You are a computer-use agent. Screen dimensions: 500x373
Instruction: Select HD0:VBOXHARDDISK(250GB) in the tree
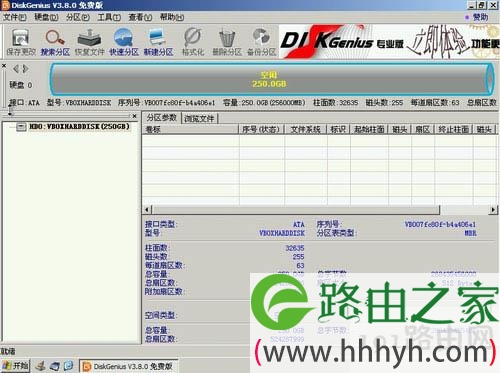tap(79, 126)
